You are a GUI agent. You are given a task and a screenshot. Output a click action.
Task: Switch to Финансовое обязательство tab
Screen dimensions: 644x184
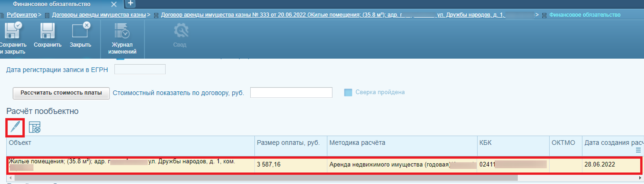coord(51,4)
